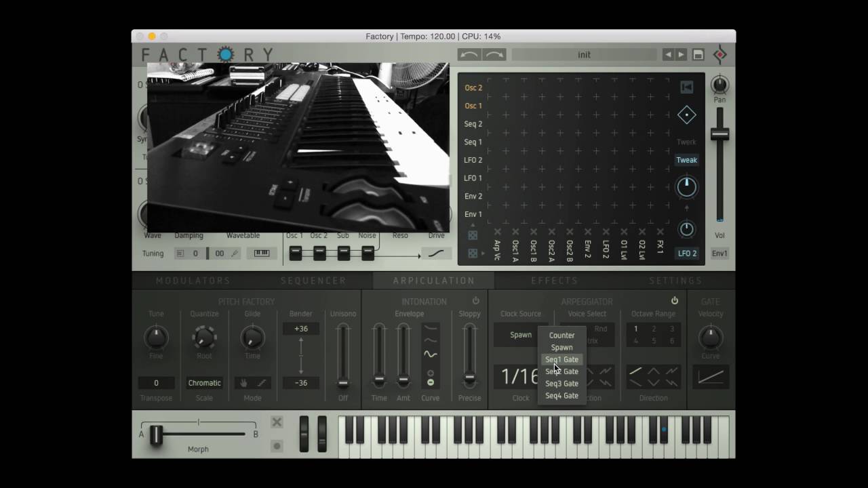Click the record dot button near Morph
This screenshot has height=488, width=868.
pyautogui.click(x=277, y=446)
